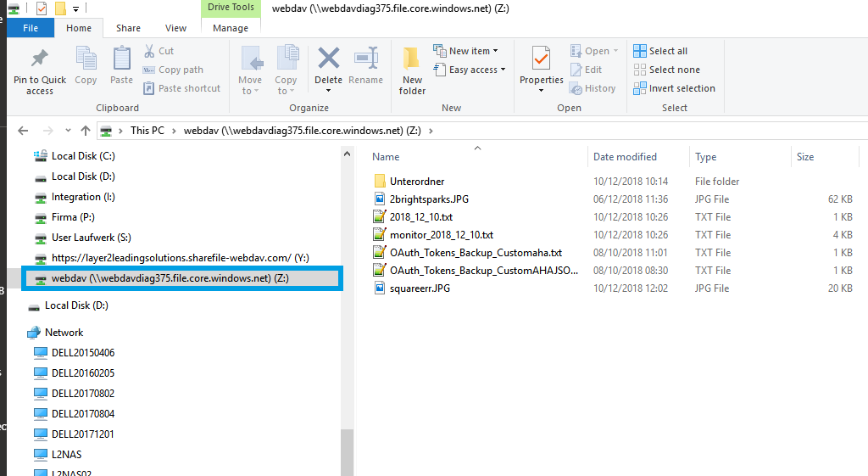Click the Up arrow navigation button

(x=85, y=131)
